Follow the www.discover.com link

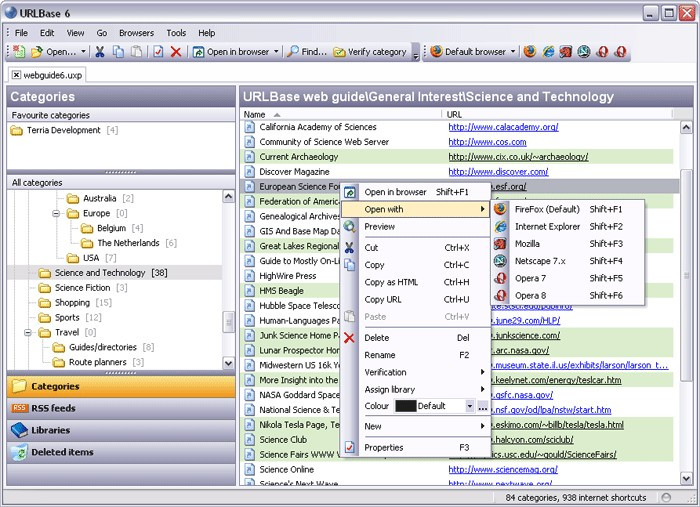pos(498,172)
